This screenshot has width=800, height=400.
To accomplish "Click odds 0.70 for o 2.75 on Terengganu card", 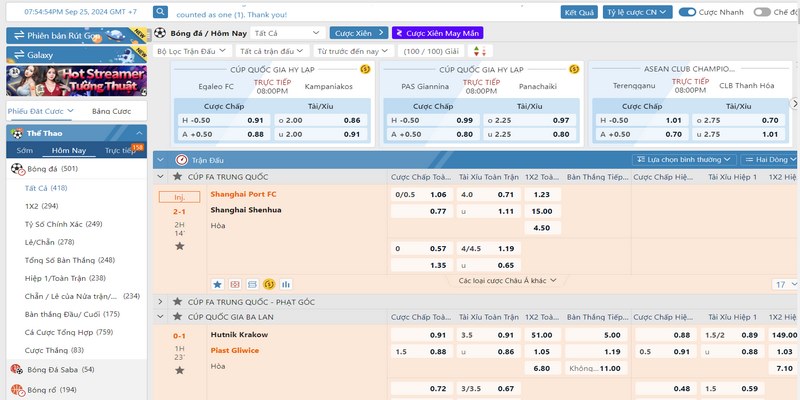I will point(770,120).
